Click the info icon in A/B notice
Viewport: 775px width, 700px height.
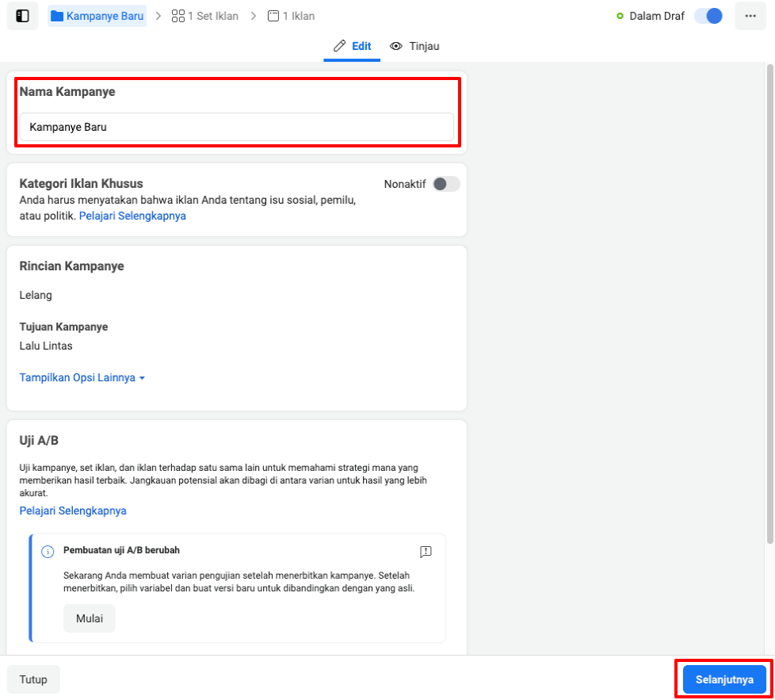[x=48, y=551]
